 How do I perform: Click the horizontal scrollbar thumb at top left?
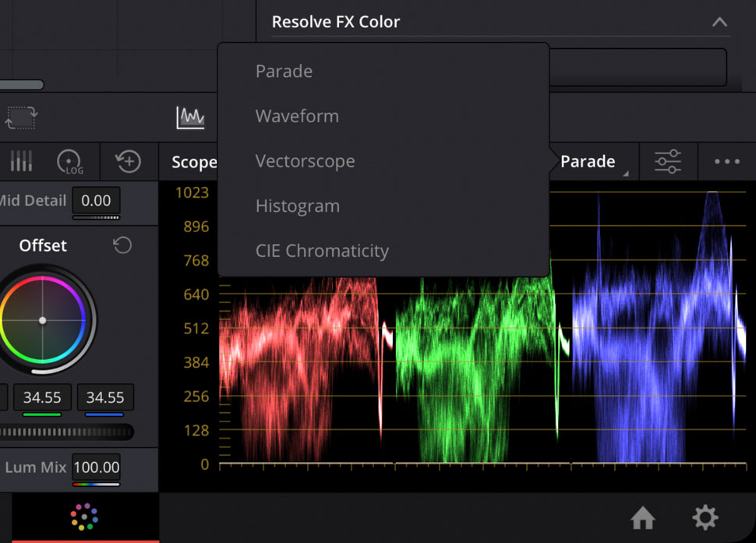[22, 85]
